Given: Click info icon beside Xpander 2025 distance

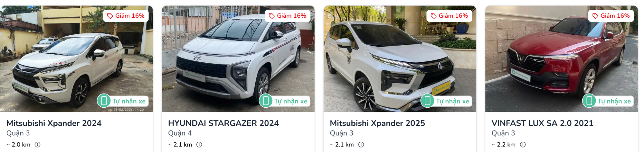Looking at the screenshot, I should tap(361, 145).
